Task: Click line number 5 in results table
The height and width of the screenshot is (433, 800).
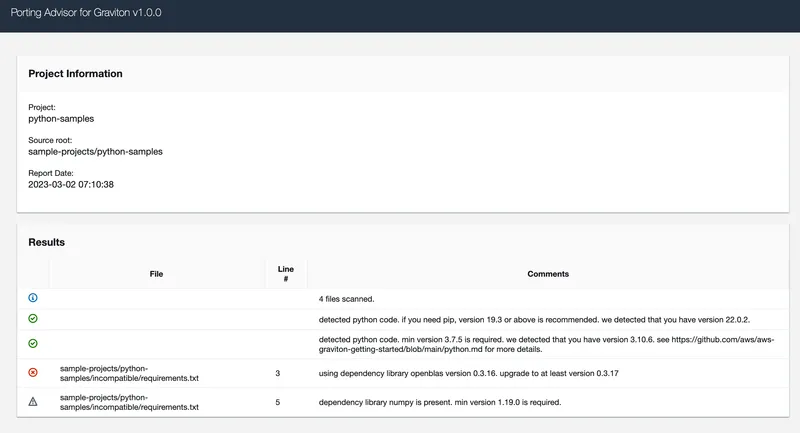Action: coord(278,402)
